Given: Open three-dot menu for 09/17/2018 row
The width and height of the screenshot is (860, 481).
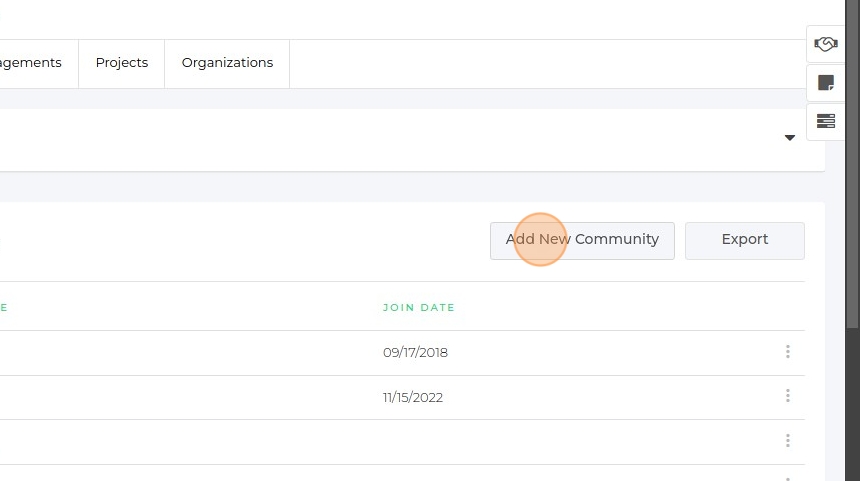Looking at the screenshot, I should click(788, 352).
